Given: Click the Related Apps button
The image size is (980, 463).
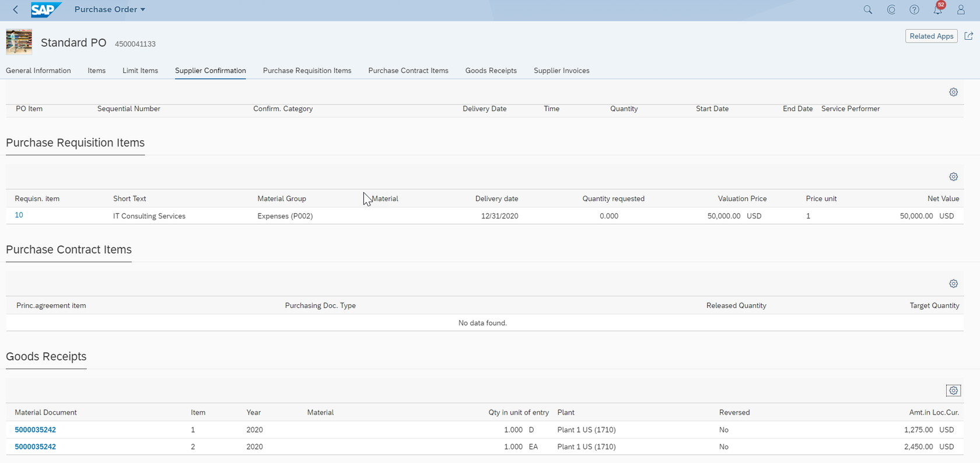Looking at the screenshot, I should 932,36.
